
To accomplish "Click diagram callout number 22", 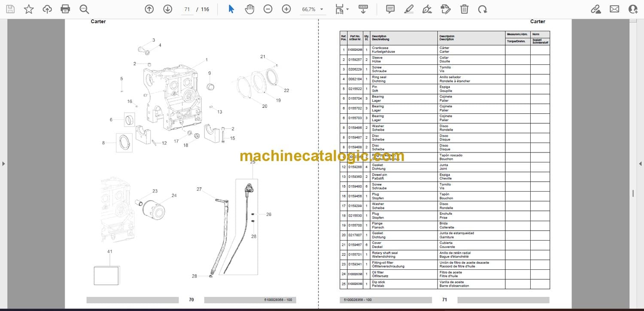I will 286,90.
